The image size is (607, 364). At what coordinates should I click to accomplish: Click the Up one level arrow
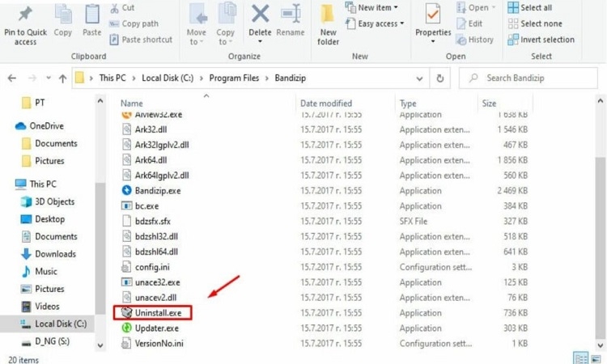coord(62,79)
